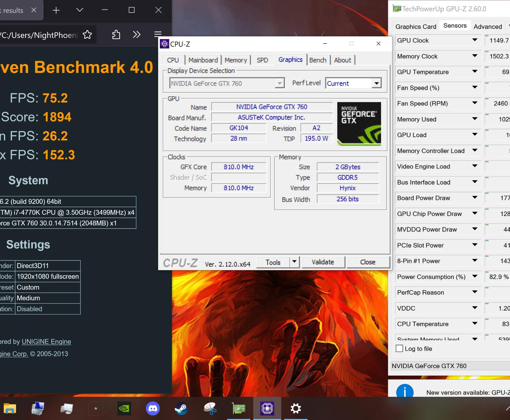Select the GPU-Z Sensors tab

pyautogui.click(x=455, y=26)
